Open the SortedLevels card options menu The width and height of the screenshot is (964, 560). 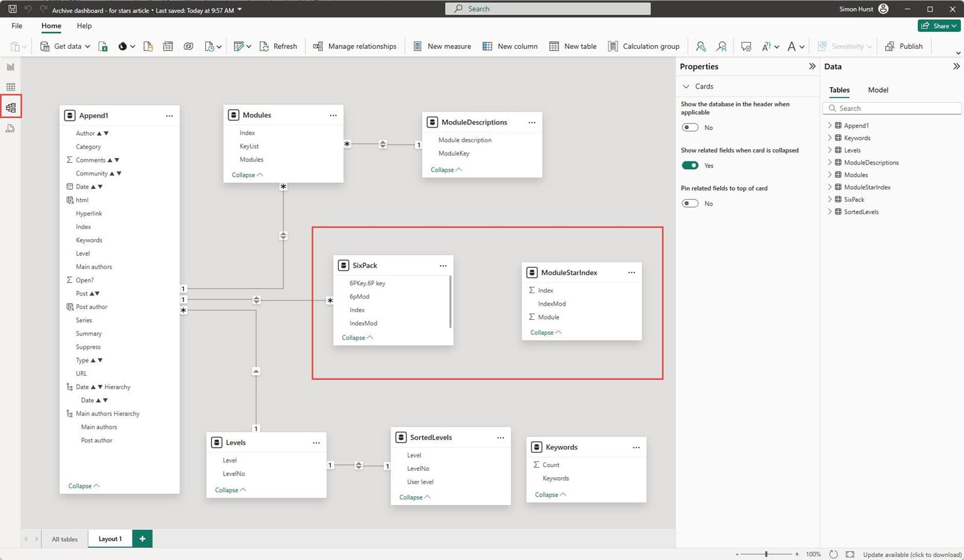(x=500, y=437)
